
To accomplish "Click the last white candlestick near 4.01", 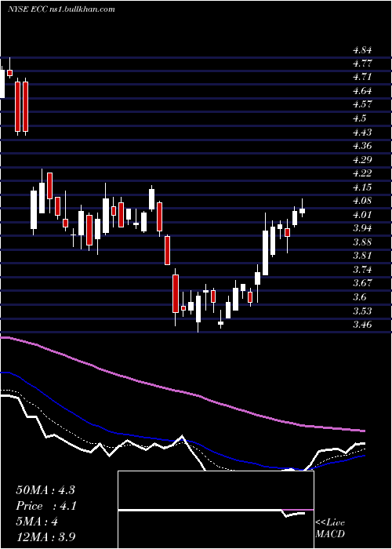I will 302,211.
